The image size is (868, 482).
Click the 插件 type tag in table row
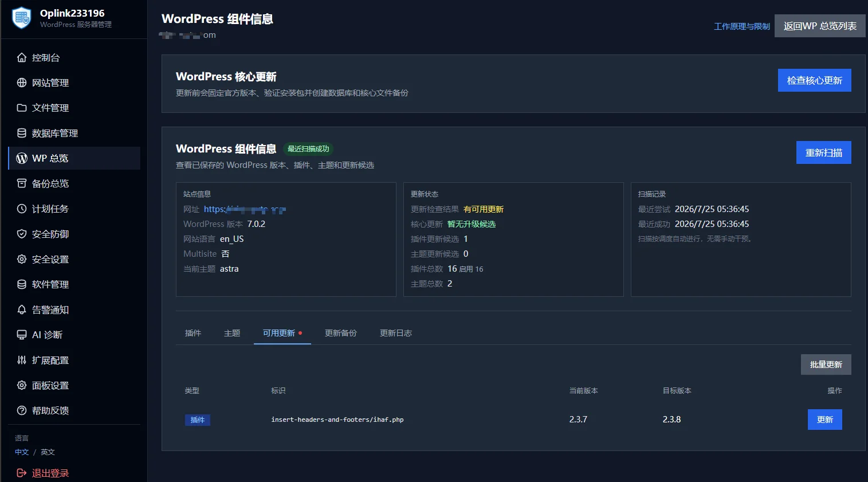coord(198,420)
